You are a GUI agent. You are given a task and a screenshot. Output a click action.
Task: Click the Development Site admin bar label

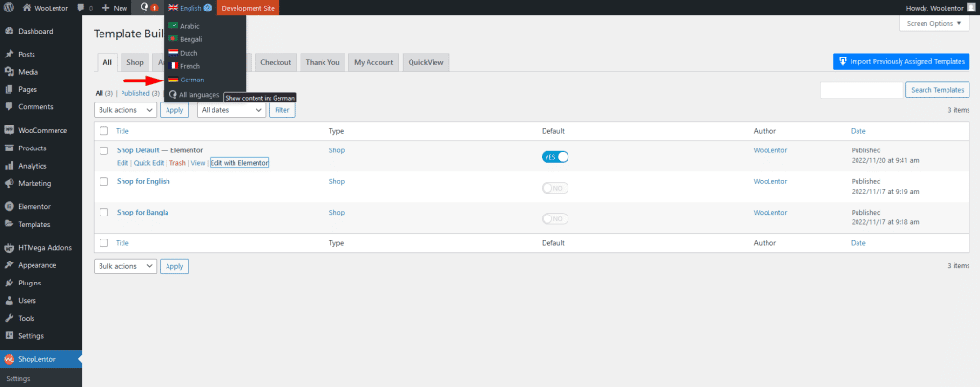[x=248, y=8]
